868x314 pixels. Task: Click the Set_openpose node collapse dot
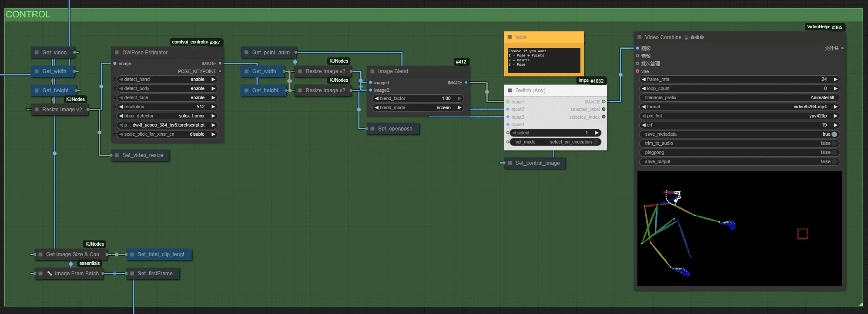pos(372,129)
